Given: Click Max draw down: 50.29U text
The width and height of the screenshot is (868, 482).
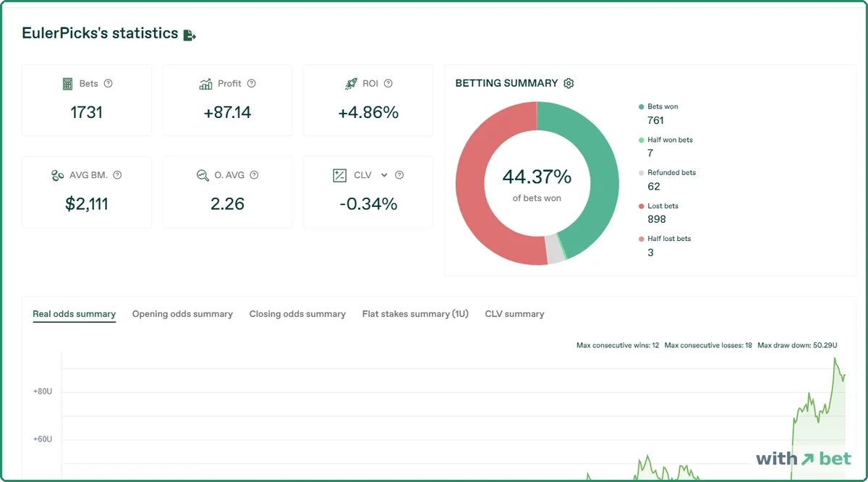Looking at the screenshot, I should [797, 345].
